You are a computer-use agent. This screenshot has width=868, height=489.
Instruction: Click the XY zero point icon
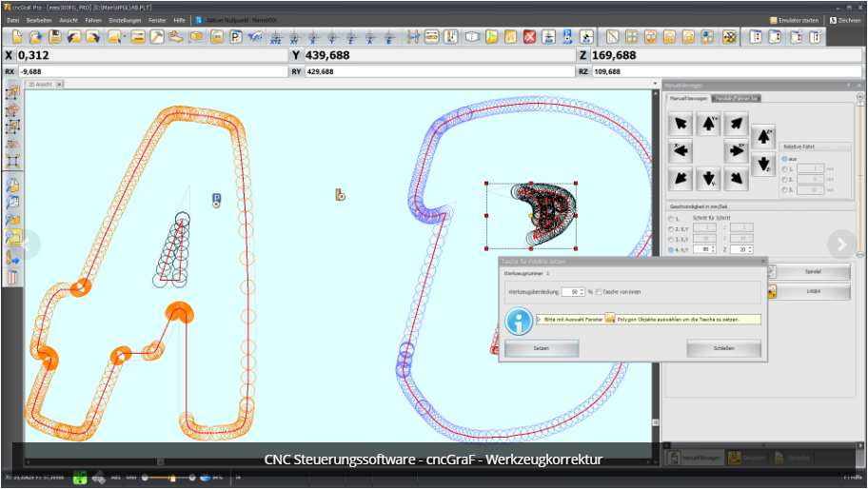point(294,37)
